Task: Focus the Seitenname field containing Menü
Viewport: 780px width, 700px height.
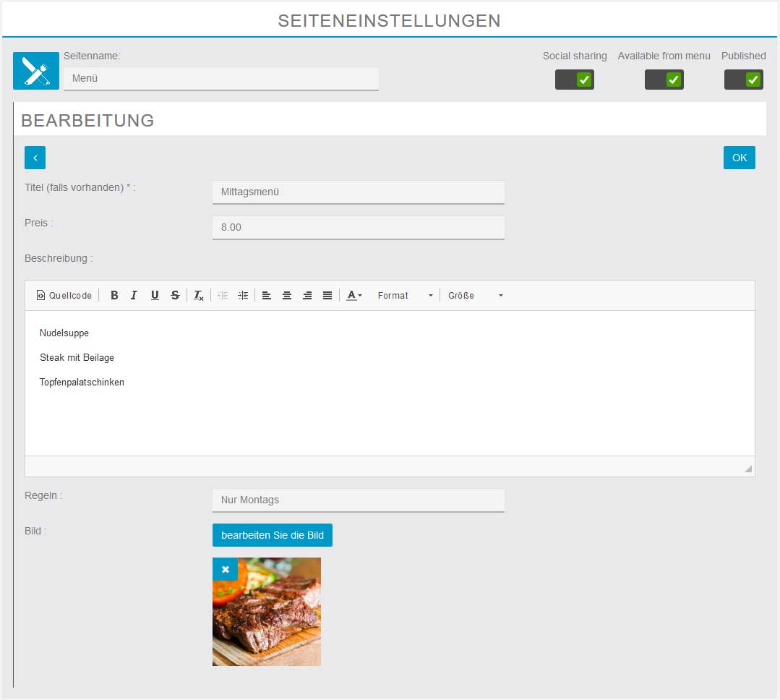Action: pyautogui.click(x=221, y=79)
